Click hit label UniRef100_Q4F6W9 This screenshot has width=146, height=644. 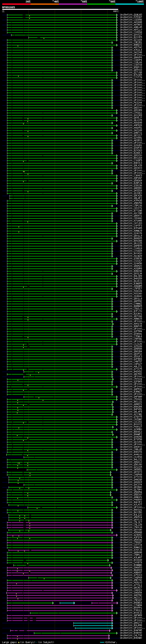(x=131, y=397)
